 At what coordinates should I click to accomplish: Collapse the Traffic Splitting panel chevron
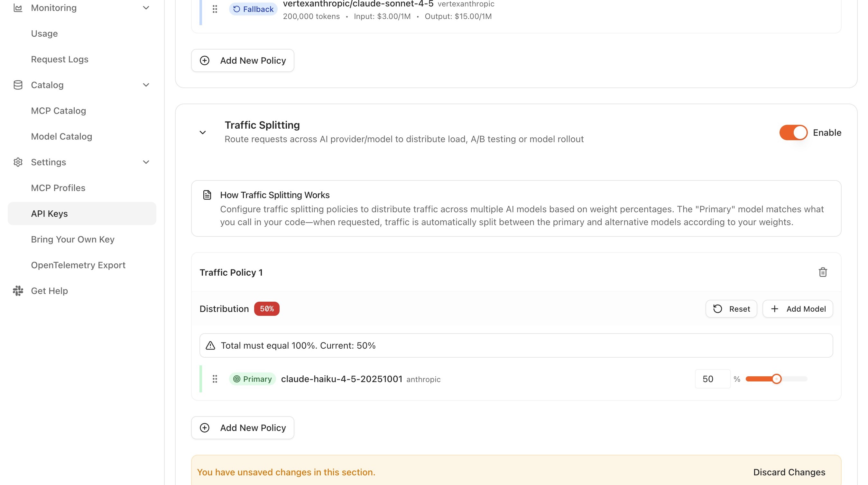202,133
